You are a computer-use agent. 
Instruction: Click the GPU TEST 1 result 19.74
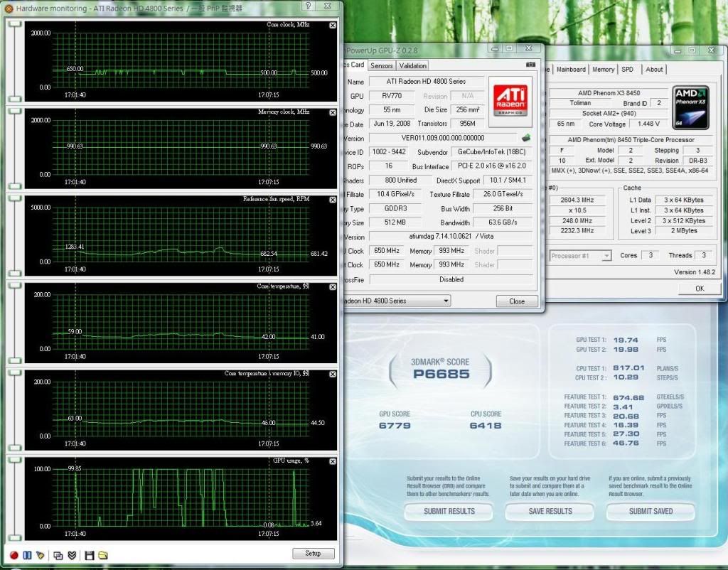[626, 340]
